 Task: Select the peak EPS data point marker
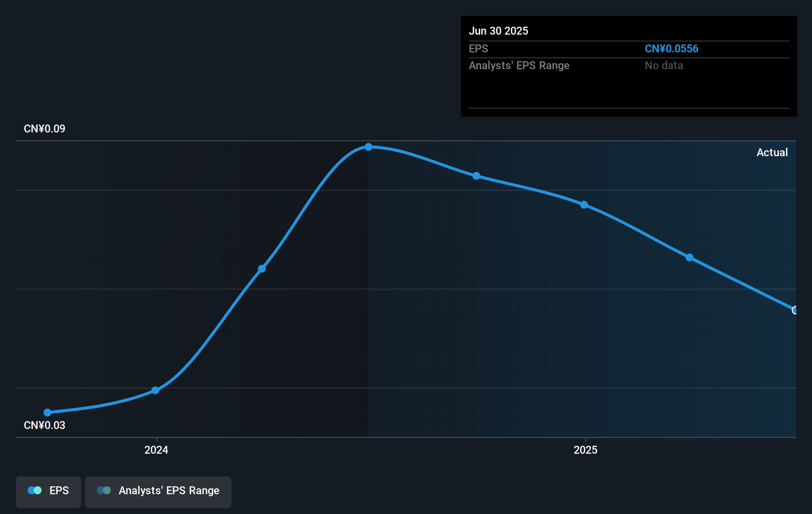click(369, 146)
